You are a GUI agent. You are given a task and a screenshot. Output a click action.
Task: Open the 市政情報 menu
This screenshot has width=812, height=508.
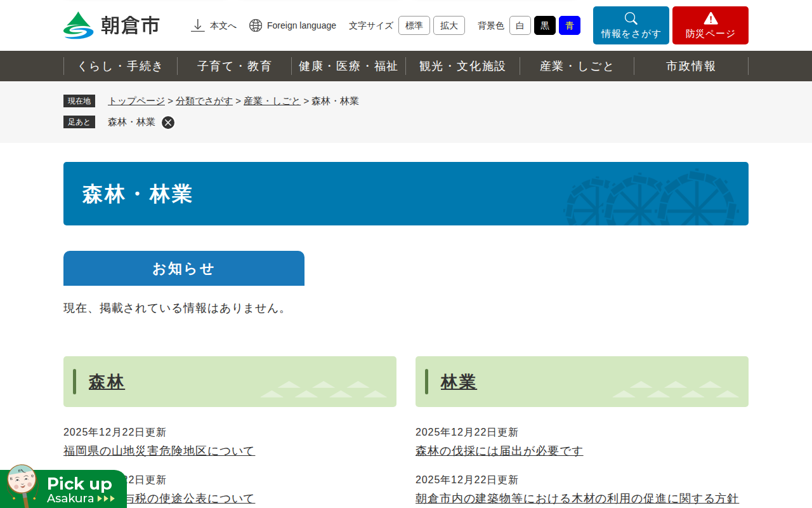coord(691,66)
